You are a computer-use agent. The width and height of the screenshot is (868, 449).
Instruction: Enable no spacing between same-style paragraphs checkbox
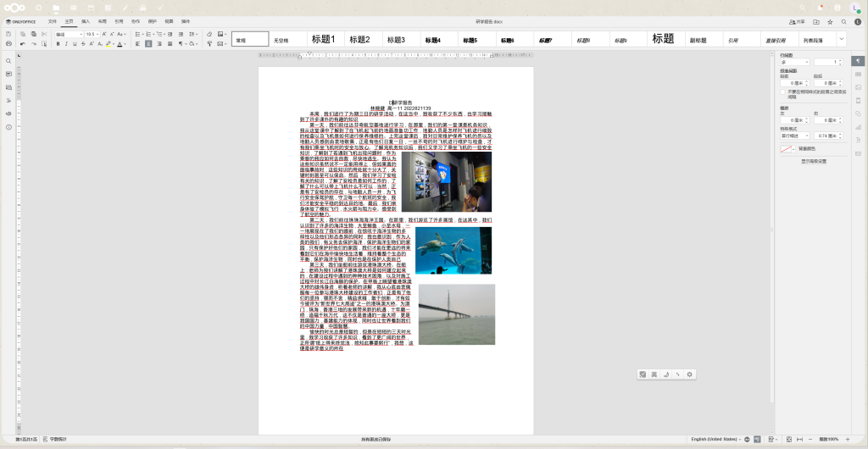click(x=782, y=92)
